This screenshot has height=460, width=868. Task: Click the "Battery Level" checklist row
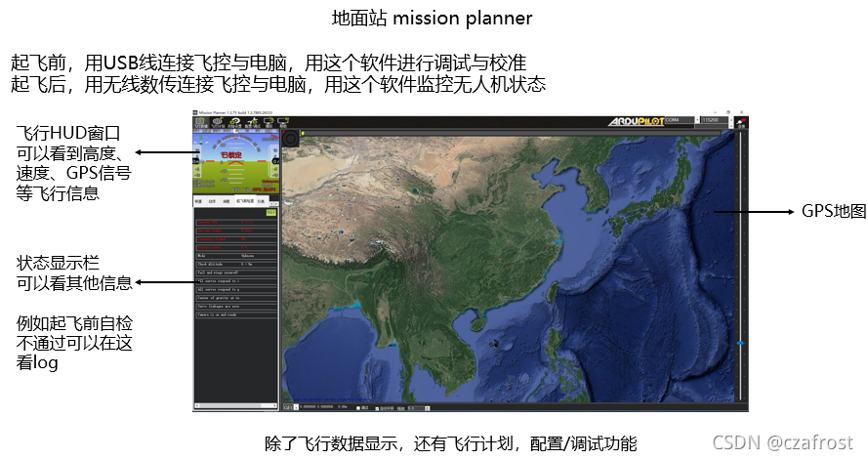[236, 247]
